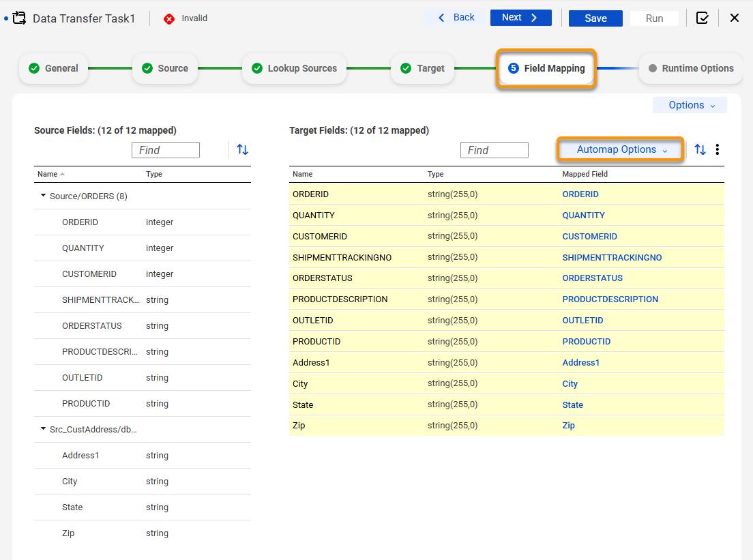Open mapped field CUSTOMERID link

point(590,236)
